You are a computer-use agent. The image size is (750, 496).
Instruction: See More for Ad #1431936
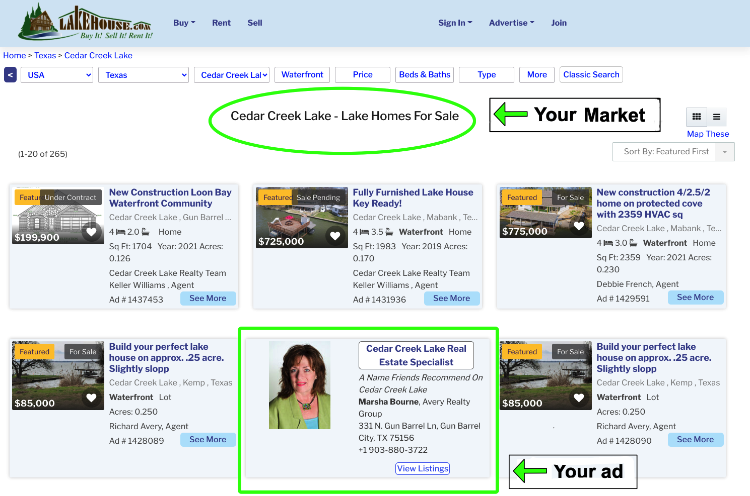tap(452, 298)
